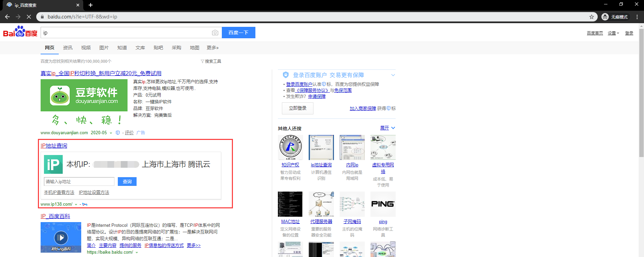Screen dimensions: 644x257
Task: Click the 《保障服务协议》 link
Action: point(312,91)
